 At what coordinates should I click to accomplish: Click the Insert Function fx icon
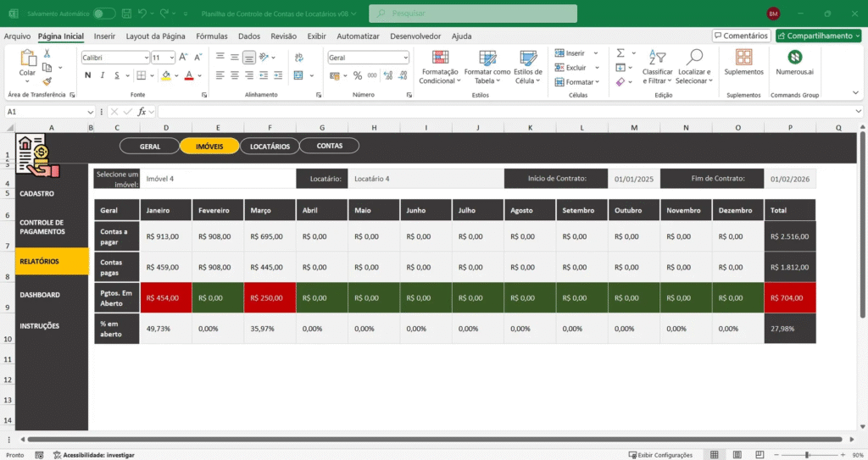(x=143, y=112)
